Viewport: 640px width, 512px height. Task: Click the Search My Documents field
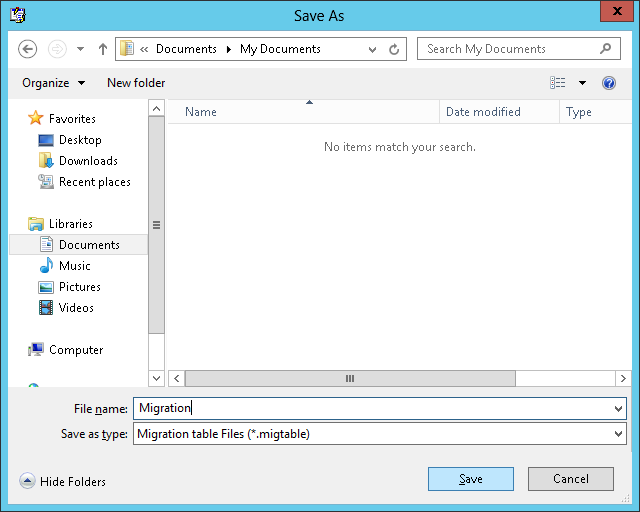[x=510, y=49]
